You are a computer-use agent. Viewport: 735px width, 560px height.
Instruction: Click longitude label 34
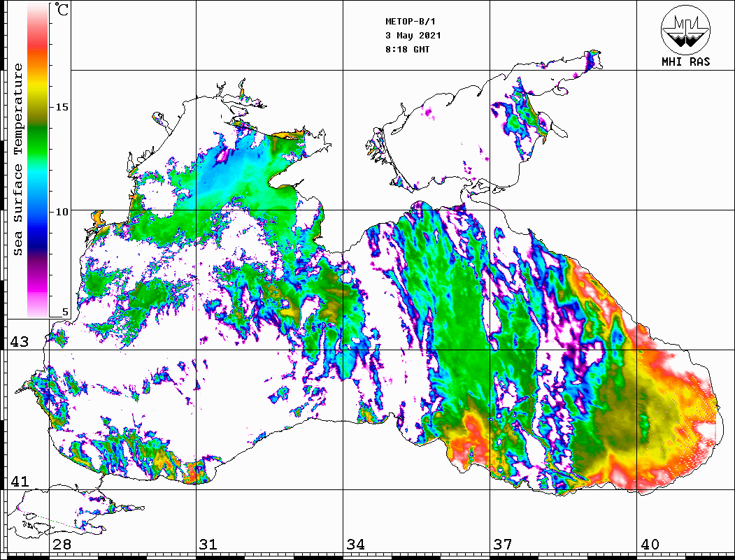click(x=356, y=544)
